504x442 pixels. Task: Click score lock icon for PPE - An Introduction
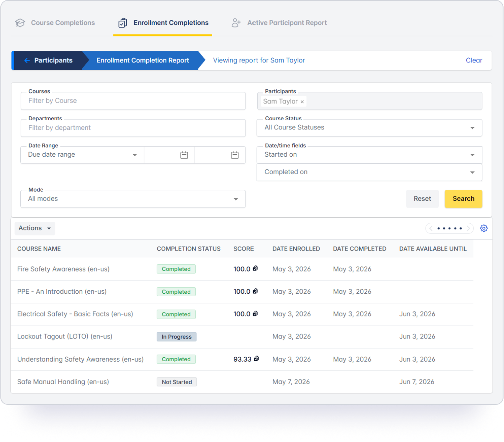click(x=255, y=291)
